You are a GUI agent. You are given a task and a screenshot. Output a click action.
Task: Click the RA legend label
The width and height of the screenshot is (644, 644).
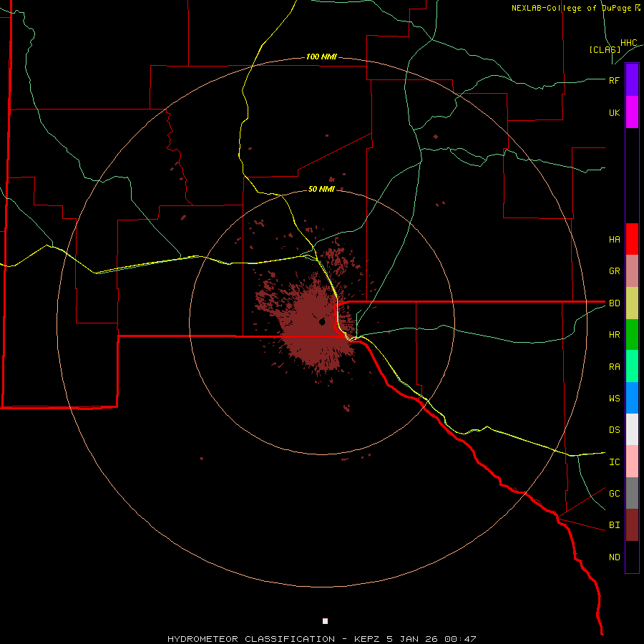coord(614,367)
